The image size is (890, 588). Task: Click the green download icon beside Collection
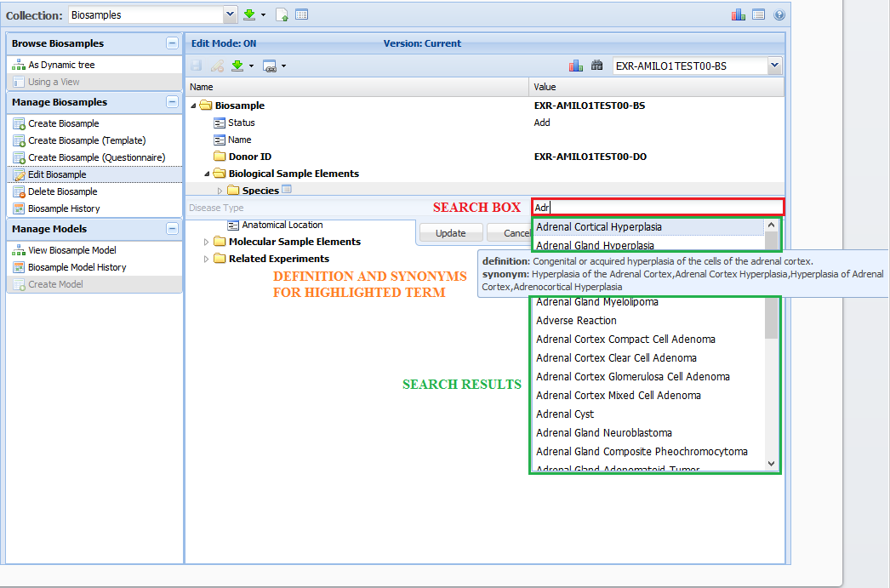click(249, 14)
